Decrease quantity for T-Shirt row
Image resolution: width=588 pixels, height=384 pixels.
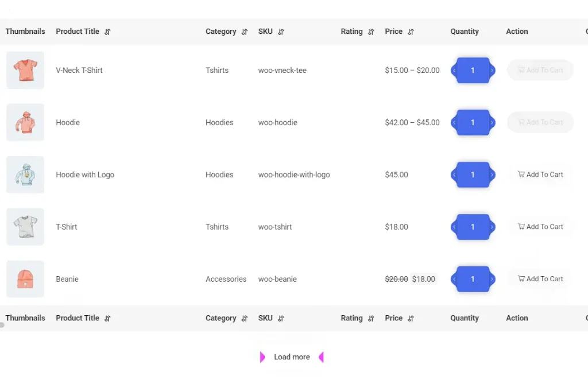(454, 227)
